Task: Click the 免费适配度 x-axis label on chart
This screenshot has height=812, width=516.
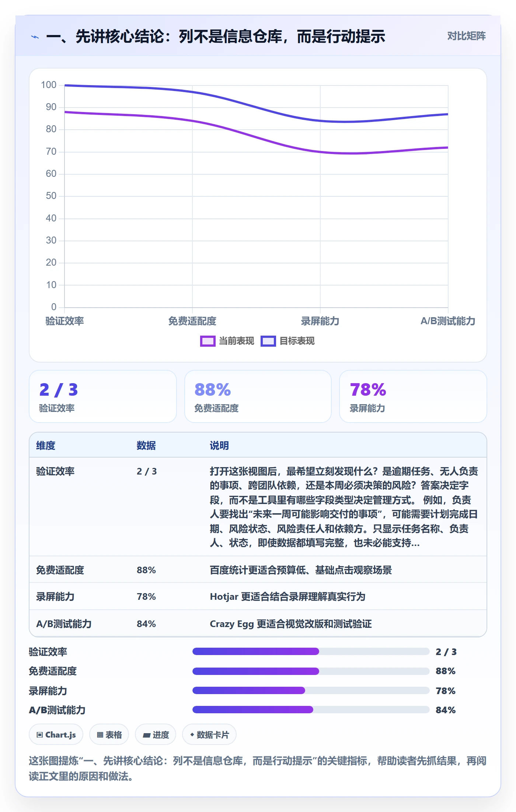Action: click(192, 321)
